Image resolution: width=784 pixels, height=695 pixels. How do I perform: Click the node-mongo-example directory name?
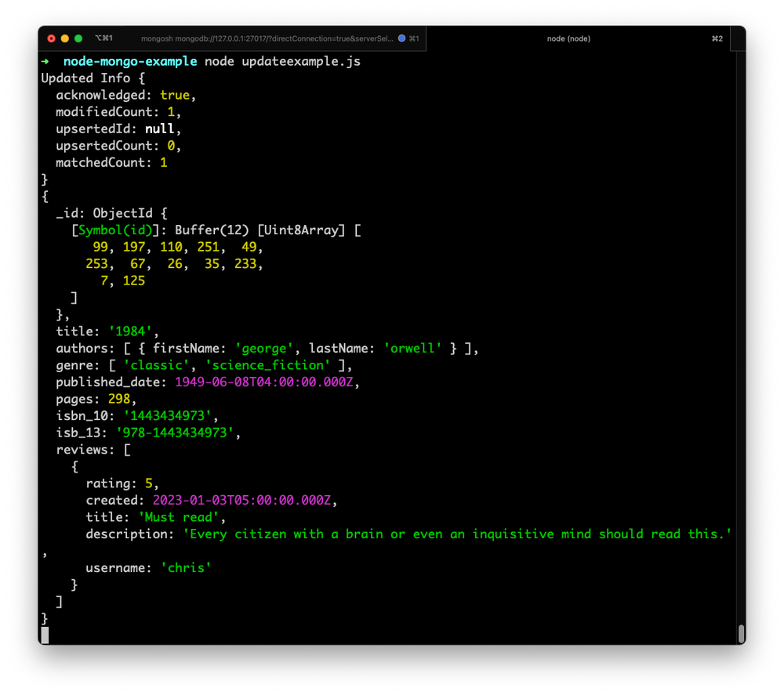(x=129, y=61)
